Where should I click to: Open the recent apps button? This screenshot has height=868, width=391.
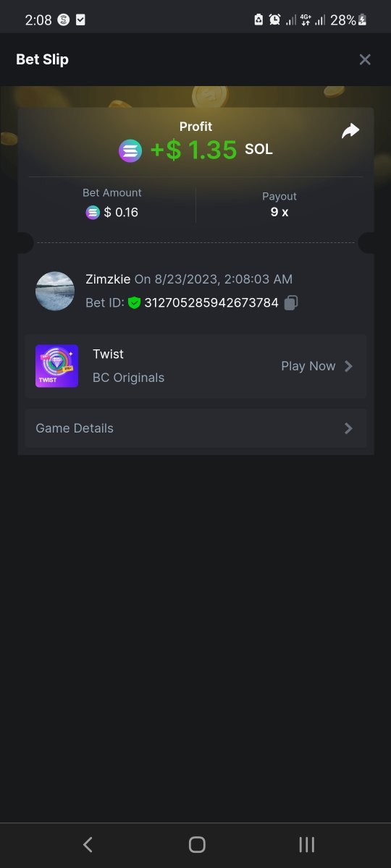point(307,844)
